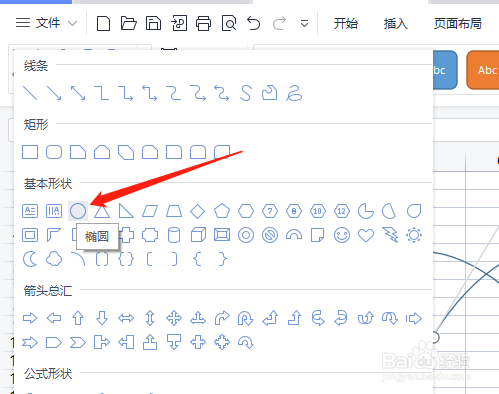Select the rounded rectangle shape
Image resolution: width=499 pixels, height=394 pixels.
click(54, 152)
